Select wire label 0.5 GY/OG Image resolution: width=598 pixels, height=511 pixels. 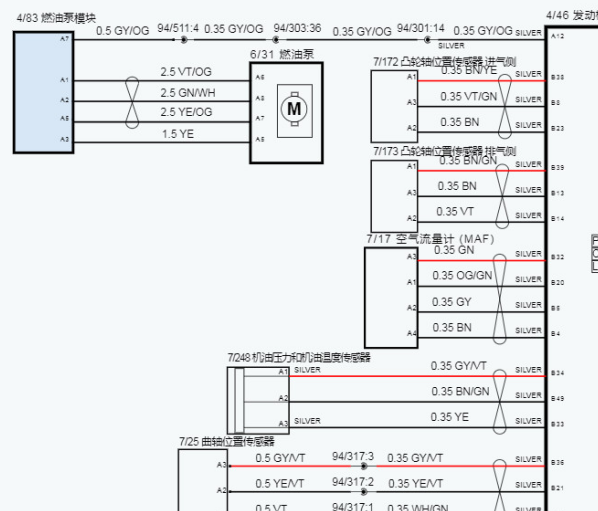122,31
